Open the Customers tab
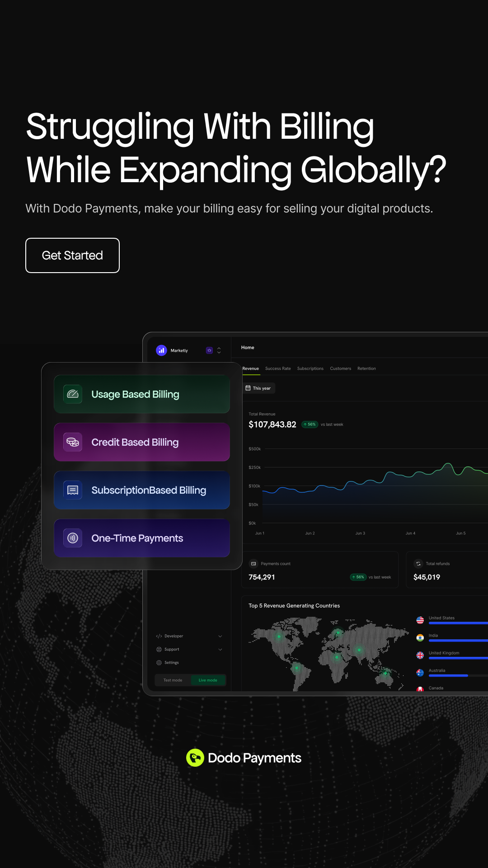Viewport: 488px width, 868px height. [x=341, y=368]
